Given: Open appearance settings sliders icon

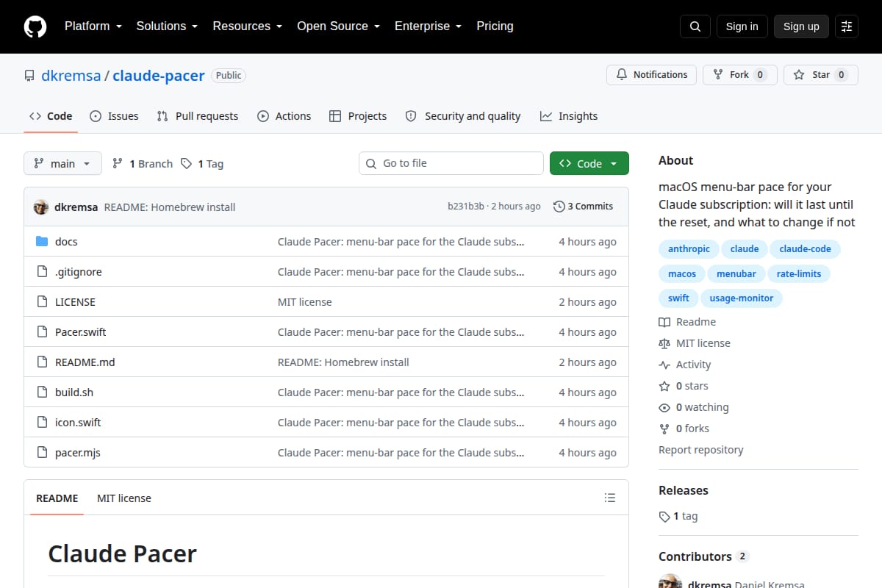Looking at the screenshot, I should coord(847,26).
